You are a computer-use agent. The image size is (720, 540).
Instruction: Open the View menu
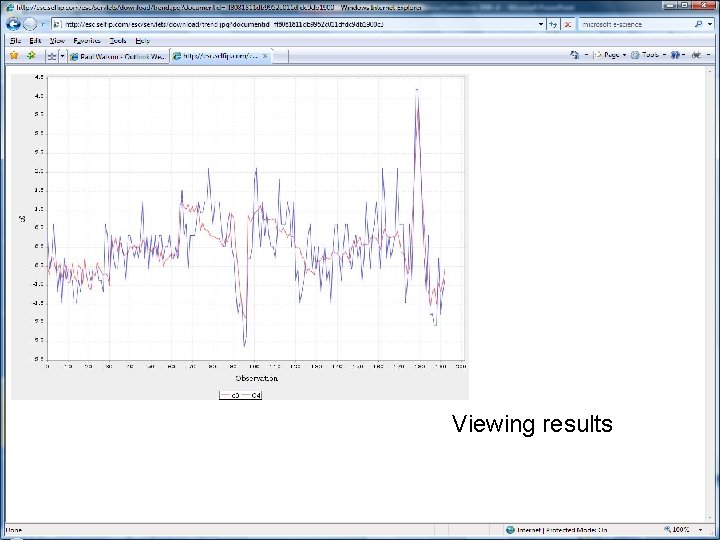pos(57,40)
